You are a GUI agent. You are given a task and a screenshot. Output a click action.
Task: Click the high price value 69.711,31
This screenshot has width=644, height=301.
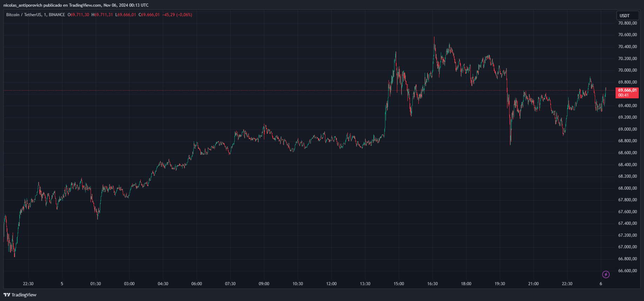[103, 15]
